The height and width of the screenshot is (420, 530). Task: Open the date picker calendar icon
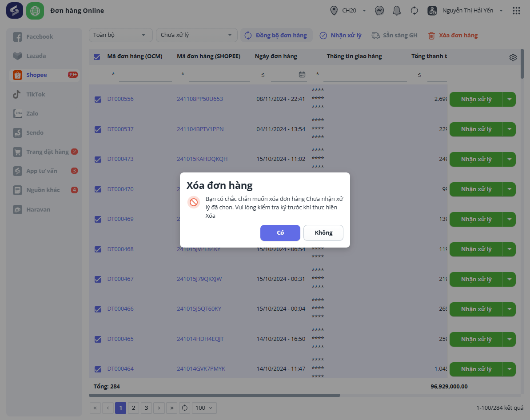click(302, 74)
